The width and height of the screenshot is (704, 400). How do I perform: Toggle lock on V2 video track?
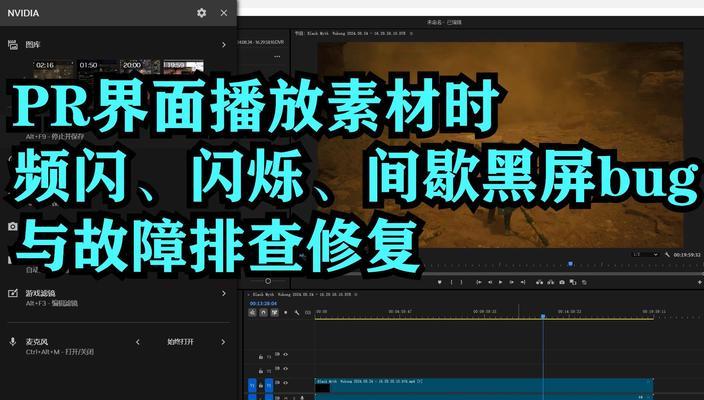tap(260, 371)
